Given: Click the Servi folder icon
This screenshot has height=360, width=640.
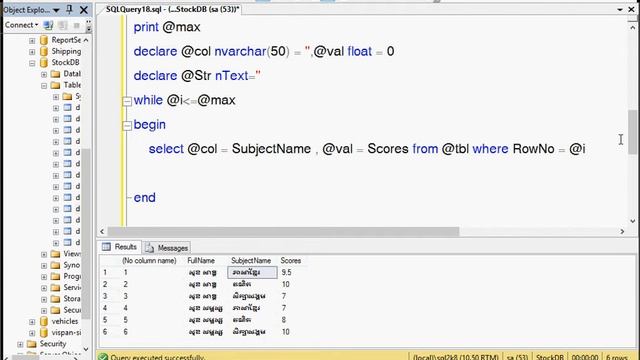Looking at the screenshot, I should pos(56,287).
